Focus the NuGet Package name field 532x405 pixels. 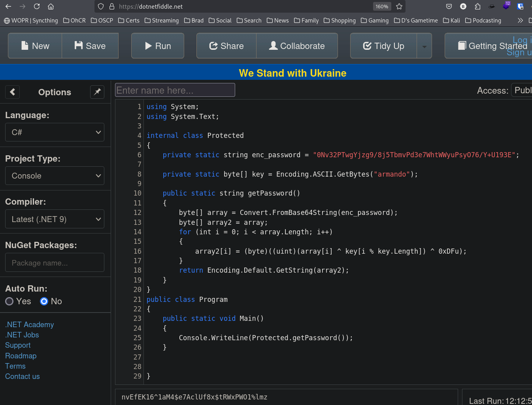tap(55, 263)
